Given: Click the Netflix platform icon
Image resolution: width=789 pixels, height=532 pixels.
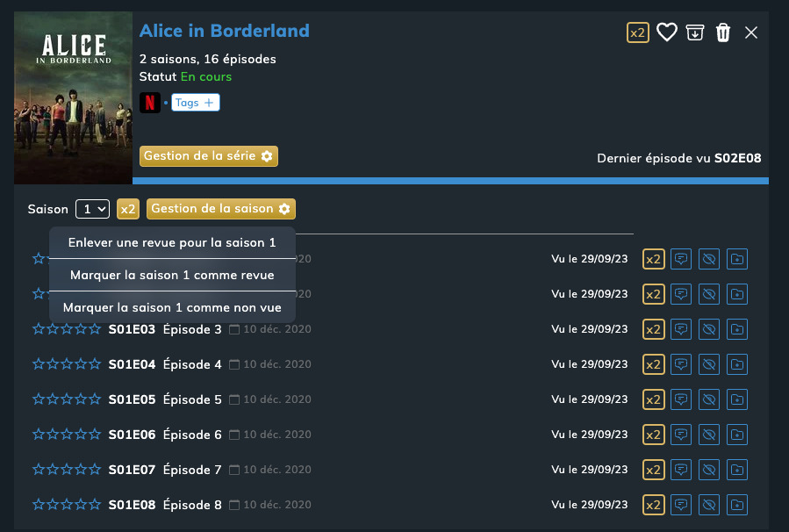Looking at the screenshot, I should (150, 103).
